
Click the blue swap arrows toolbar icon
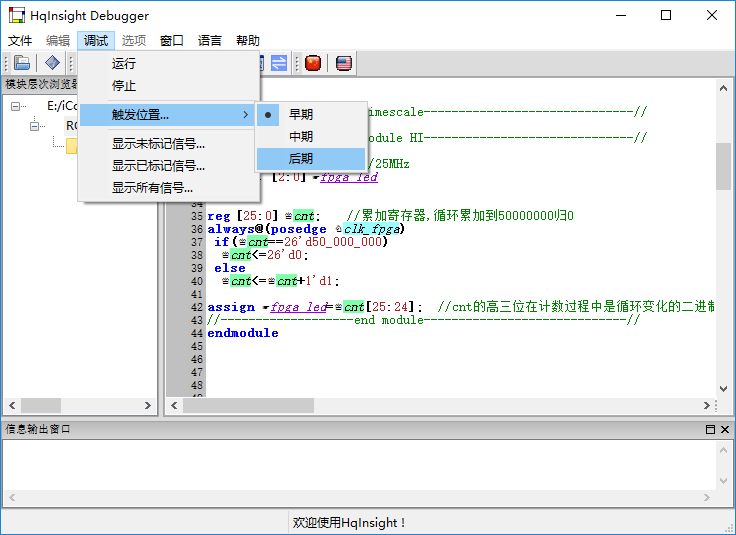[x=279, y=63]
